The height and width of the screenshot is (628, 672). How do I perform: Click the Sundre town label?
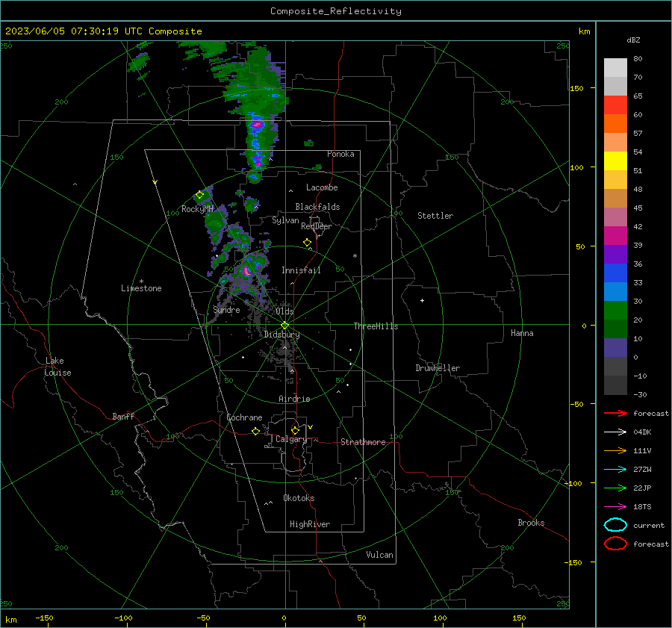(227, 310)
